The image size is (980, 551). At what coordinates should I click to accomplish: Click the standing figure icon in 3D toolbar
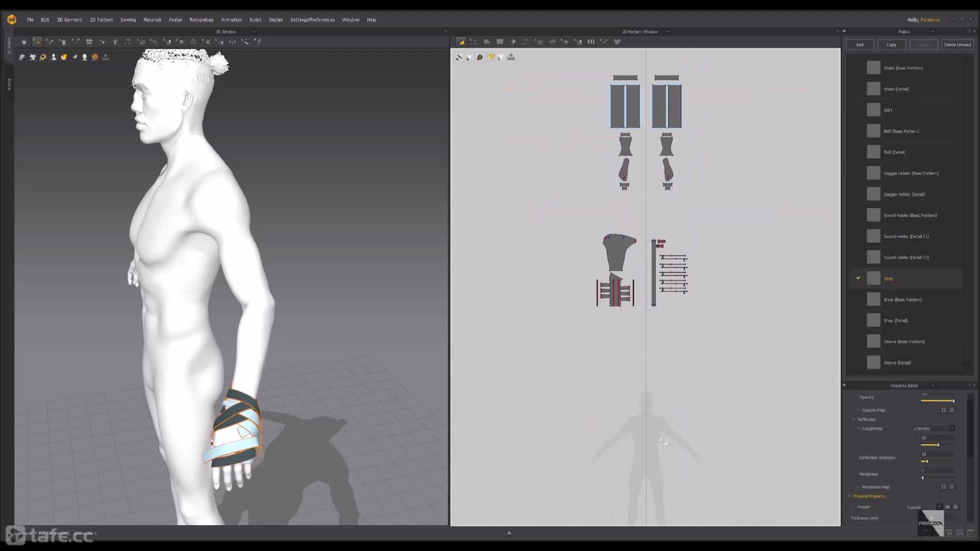click(x=115, y=42)
